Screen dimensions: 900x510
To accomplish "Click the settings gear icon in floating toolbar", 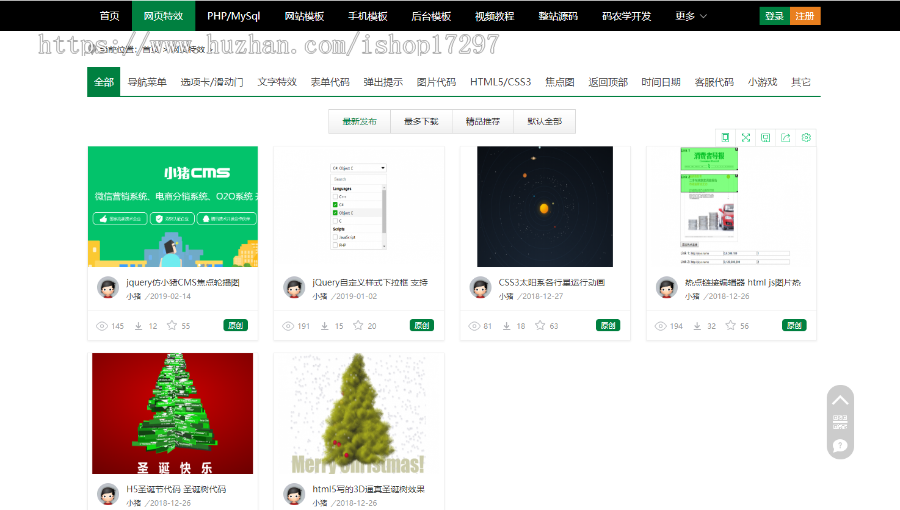I will 807,137.
